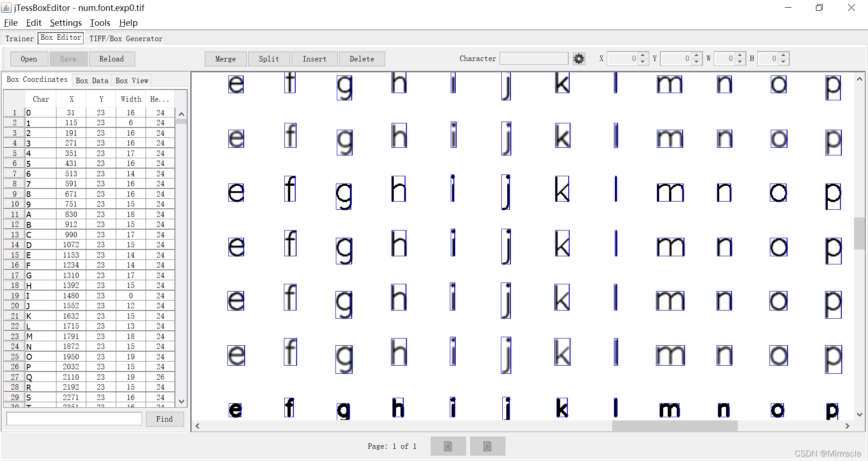Decrease the X coordinate spinner
The image size is (868, 461).
[643, 62]
